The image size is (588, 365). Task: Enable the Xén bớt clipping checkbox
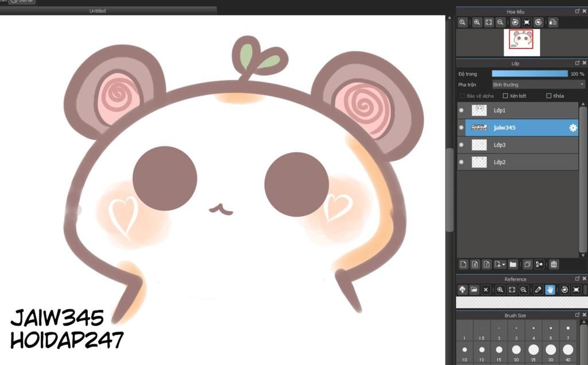(505, 96)
